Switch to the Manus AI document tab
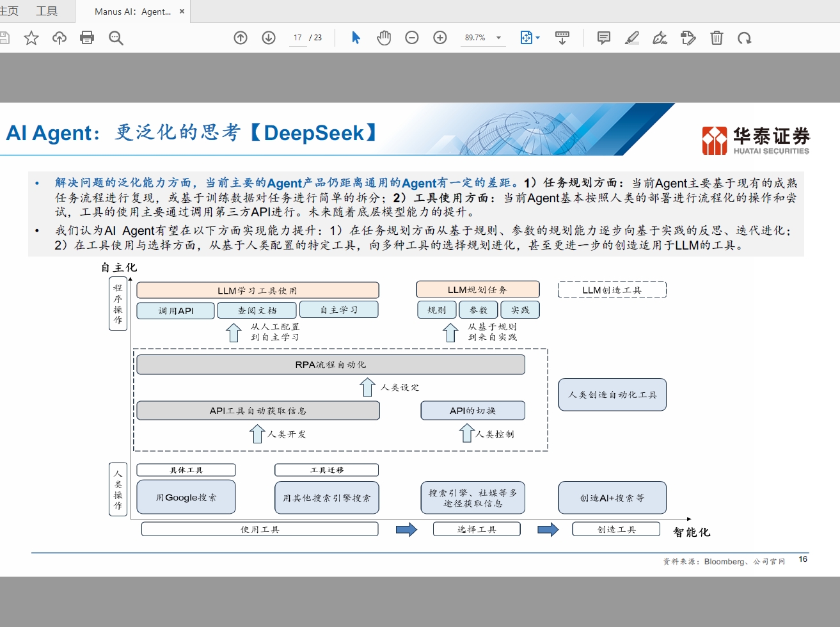Image resolution: width=840 pixels, height=627 pixels. (132, 12)
